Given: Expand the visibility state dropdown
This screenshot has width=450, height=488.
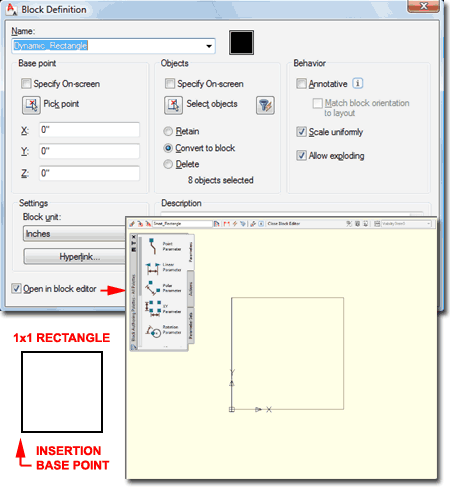Looking at the screenshot, I should [x=428, y=224].
